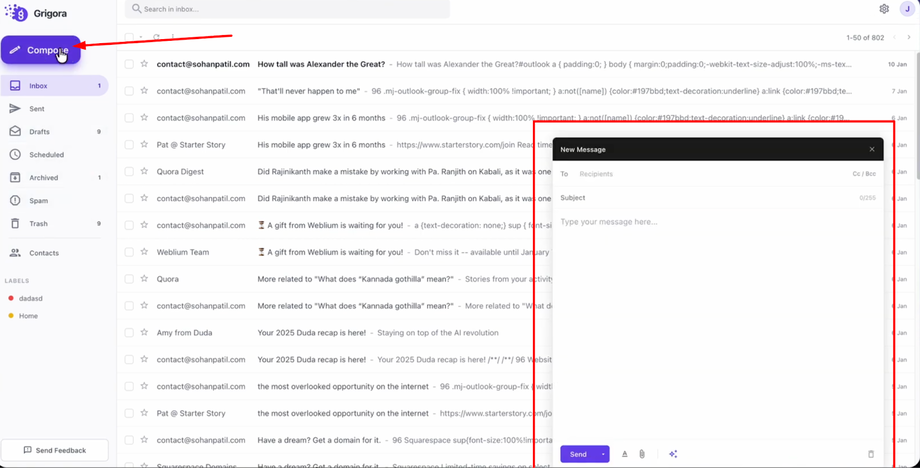Image resolution: width=920 pixels, height=468 pixels.
Task: Click the Scheduled clock icon
Action: pyautogui.click(x=15, y=155)
